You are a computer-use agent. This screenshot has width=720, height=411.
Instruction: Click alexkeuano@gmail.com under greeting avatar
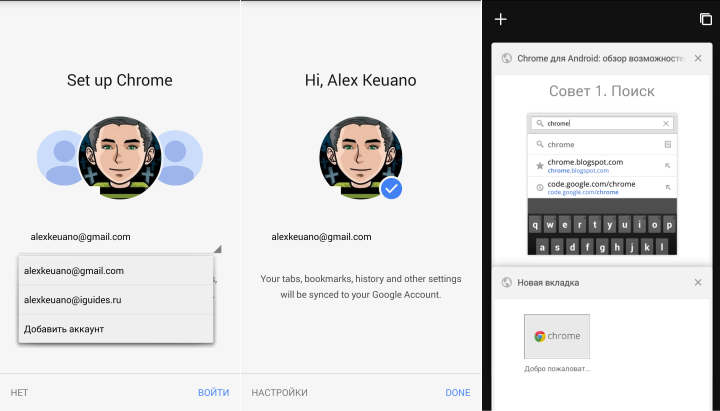click(321, 237)
